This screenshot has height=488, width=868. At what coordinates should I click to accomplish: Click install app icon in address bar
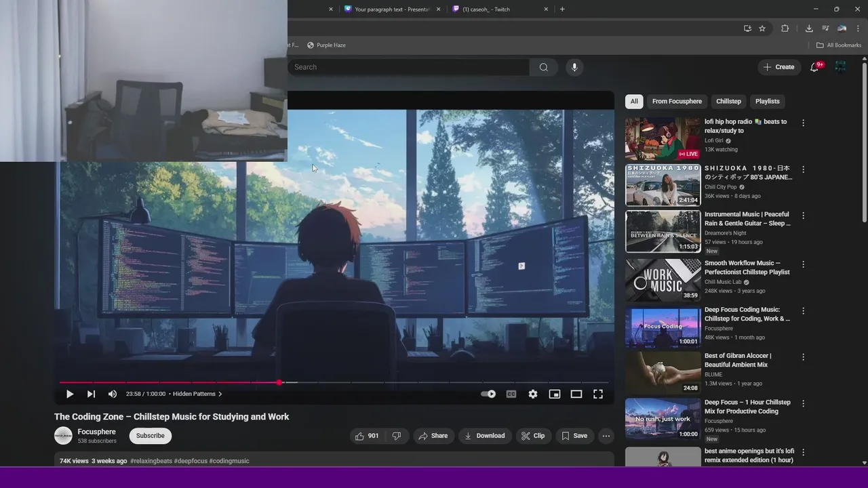(x=747, y=28)
